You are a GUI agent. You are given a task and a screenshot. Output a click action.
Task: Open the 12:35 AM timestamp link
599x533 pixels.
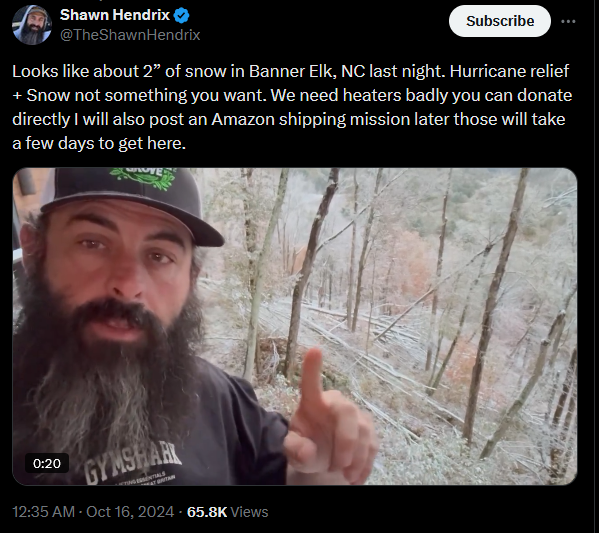(44, 512)
